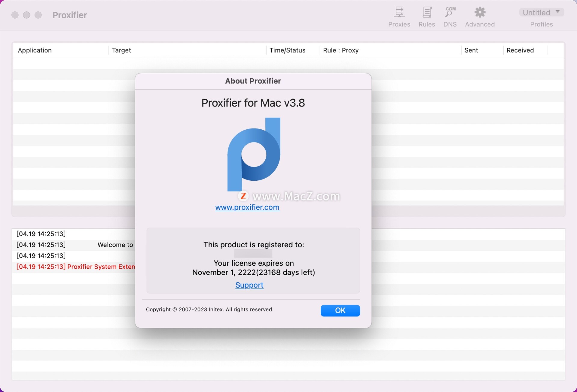Minimize the Proxifier window
Viewport: 577px width, 392px height.
pos(26,15)
